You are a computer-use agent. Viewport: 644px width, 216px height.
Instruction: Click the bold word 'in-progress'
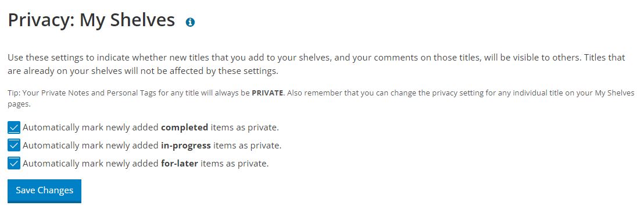click(185, 145)
